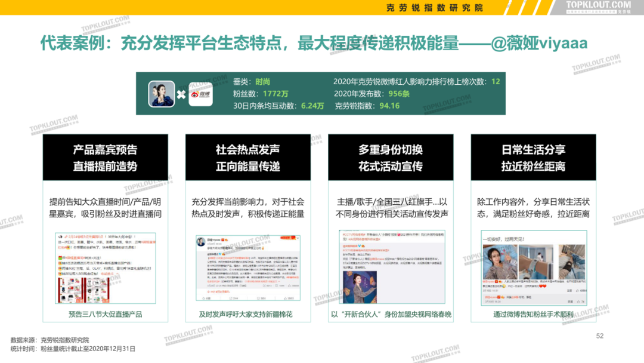644x363 pixels.
Task: Click the 日常生活分享 拉近粉丝距离 black header
Action: (533, 158)
